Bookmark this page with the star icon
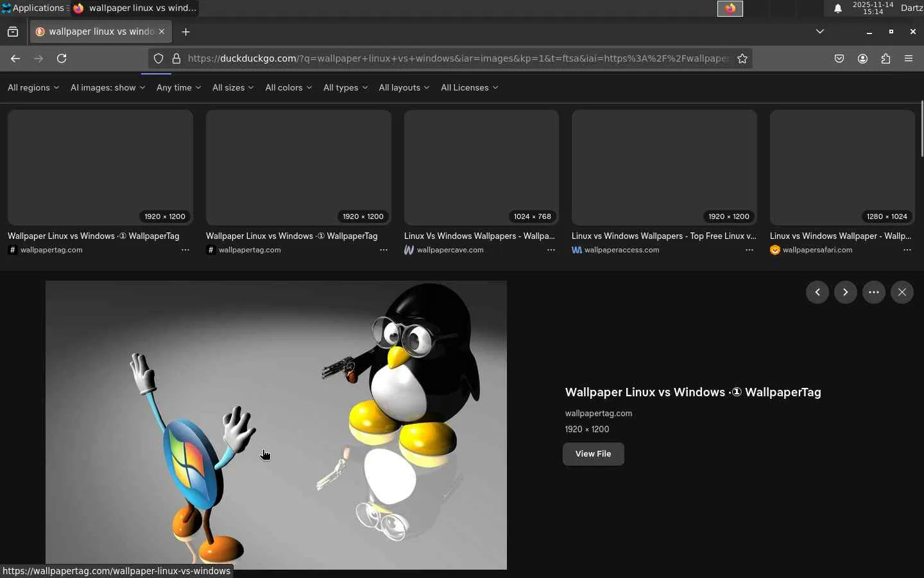Viewport: 924px width, 578px height. pos(742,58)
